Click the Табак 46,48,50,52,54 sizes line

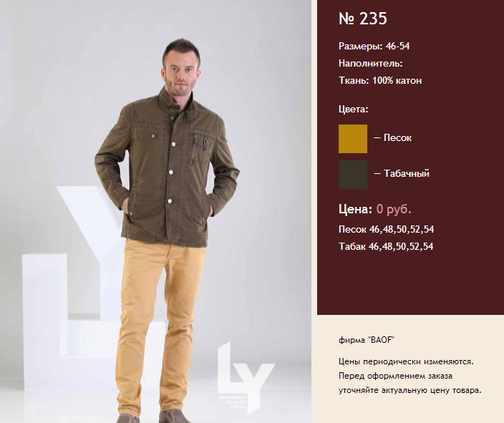tap(386, 246)
